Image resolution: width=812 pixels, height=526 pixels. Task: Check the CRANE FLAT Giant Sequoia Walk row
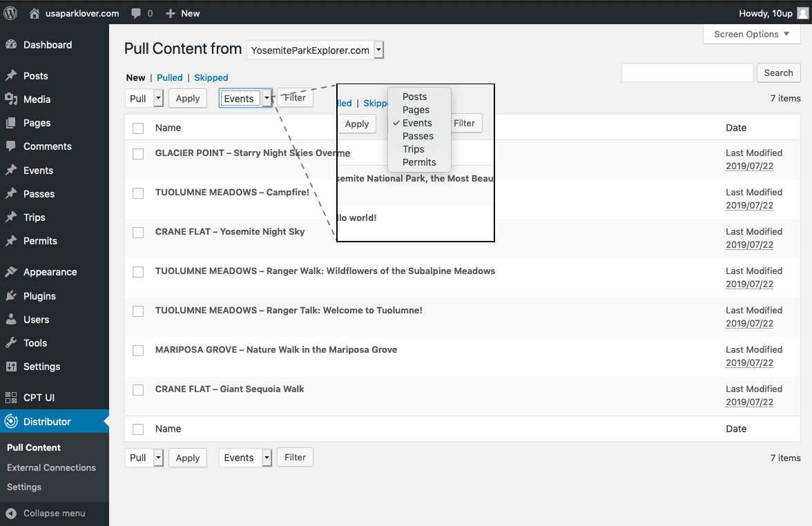(x=138, y=390)
